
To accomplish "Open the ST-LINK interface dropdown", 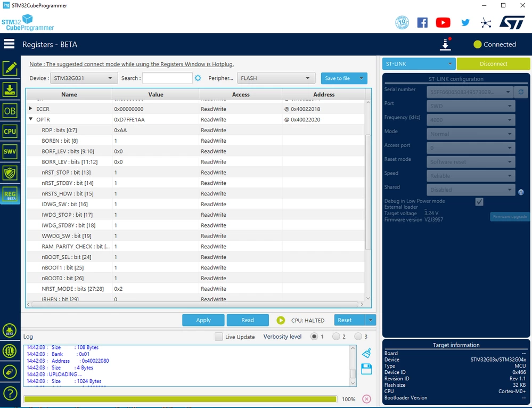I will pyautogui.click(x=419, y=64).
